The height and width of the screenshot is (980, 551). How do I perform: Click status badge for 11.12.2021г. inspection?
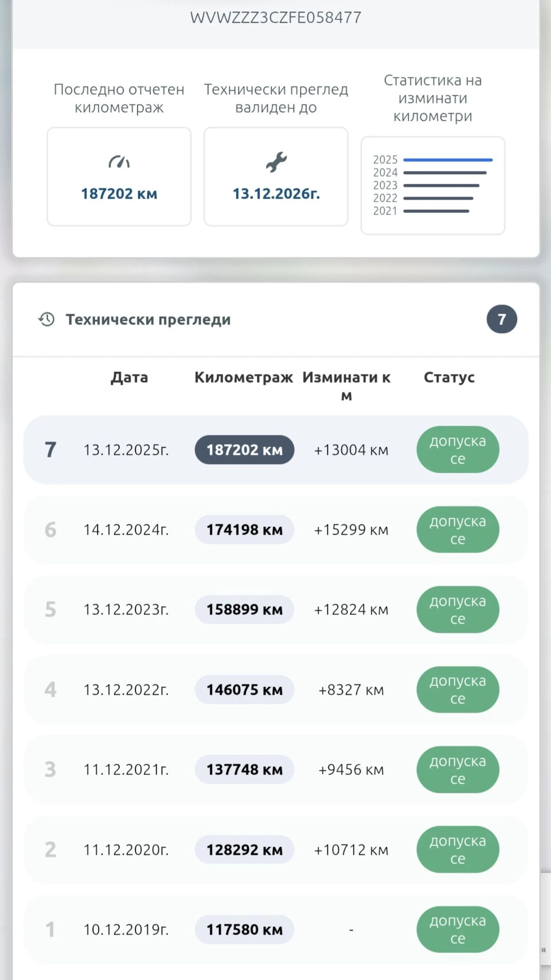click(458, 770)
